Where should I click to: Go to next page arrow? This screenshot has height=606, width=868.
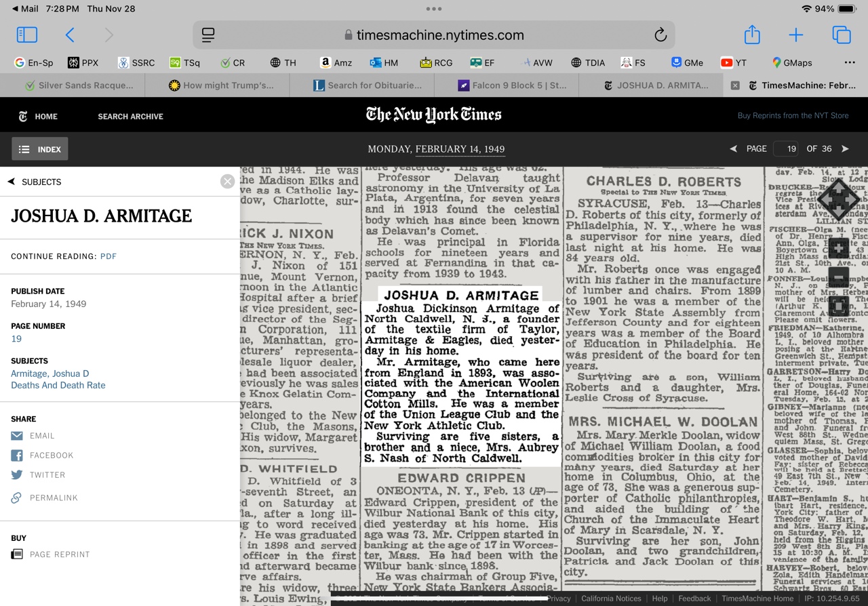pyautogui.click(x=845, y=148)
